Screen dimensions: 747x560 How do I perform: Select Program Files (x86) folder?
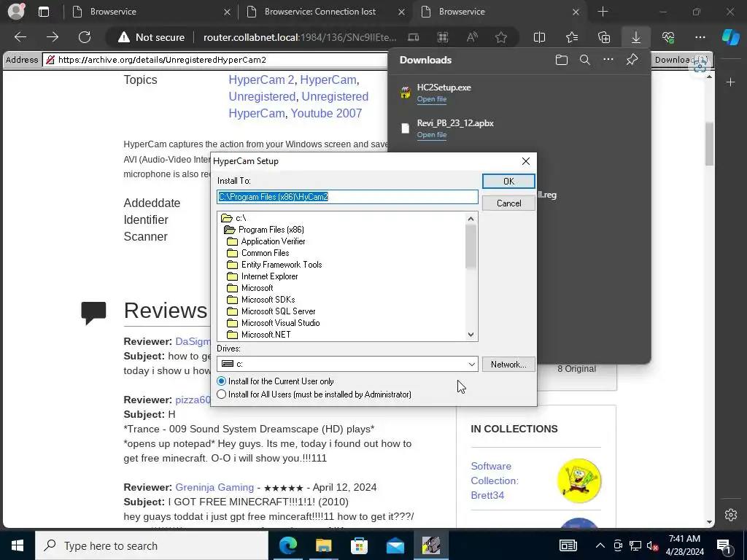[x=264, y=230]
